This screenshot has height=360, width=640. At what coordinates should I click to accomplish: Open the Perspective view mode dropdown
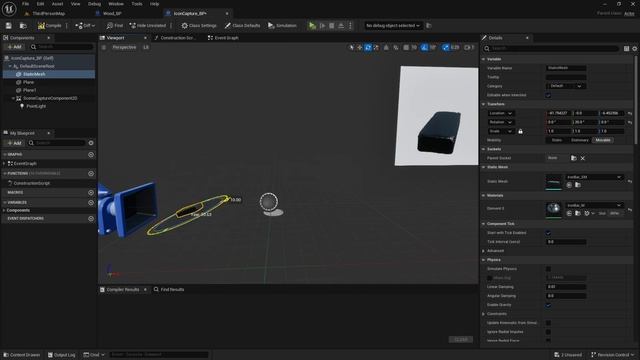(x=124, y=47)
